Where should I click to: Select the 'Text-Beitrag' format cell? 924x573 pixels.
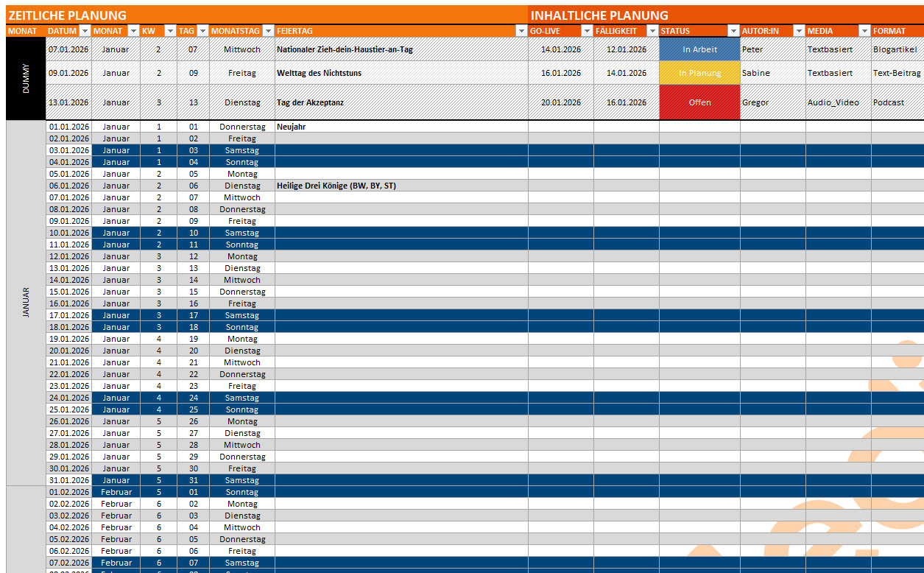[x=897, y=73]
